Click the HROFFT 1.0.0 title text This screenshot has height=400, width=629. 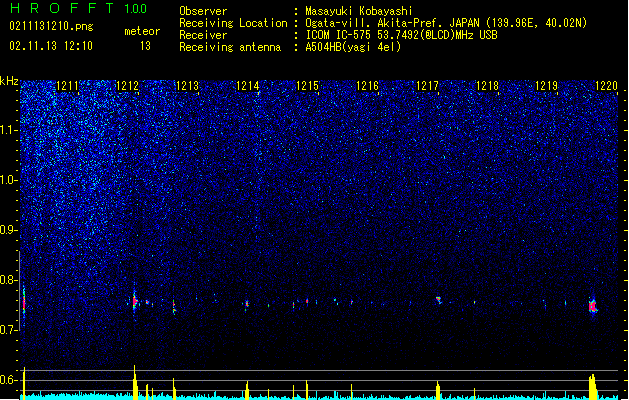click(78, 8)
